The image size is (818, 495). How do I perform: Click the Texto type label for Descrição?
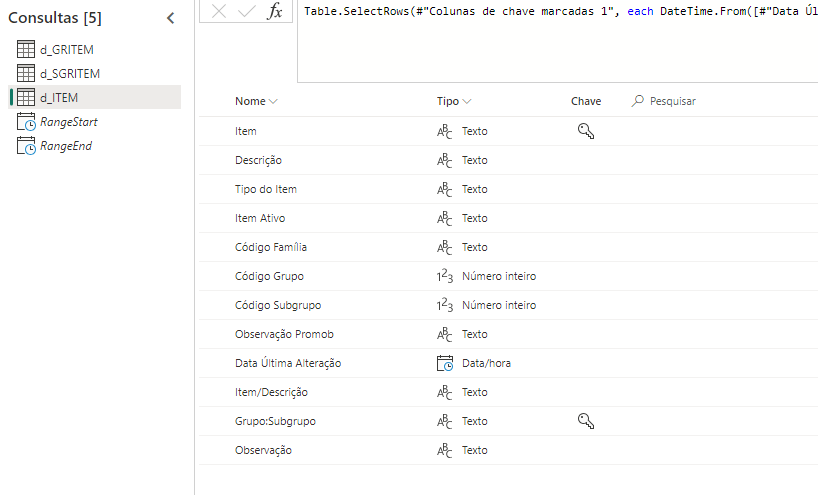(x=474, y=161)
